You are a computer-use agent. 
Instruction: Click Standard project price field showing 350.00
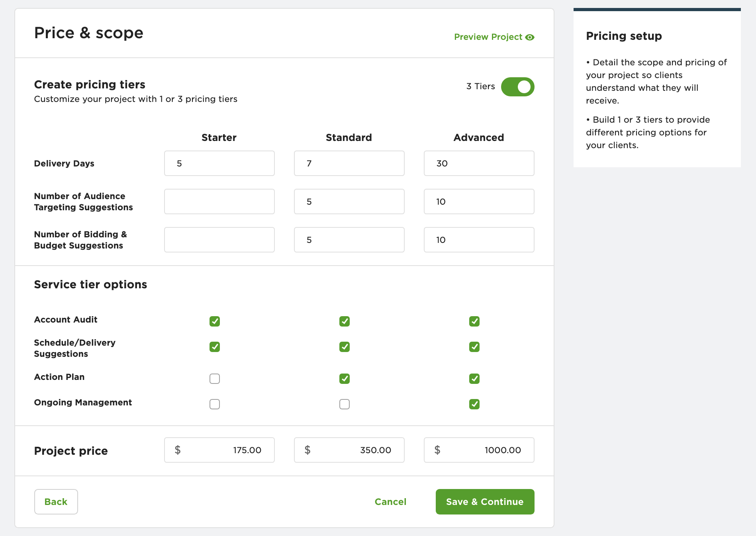[x=349, y=450]
